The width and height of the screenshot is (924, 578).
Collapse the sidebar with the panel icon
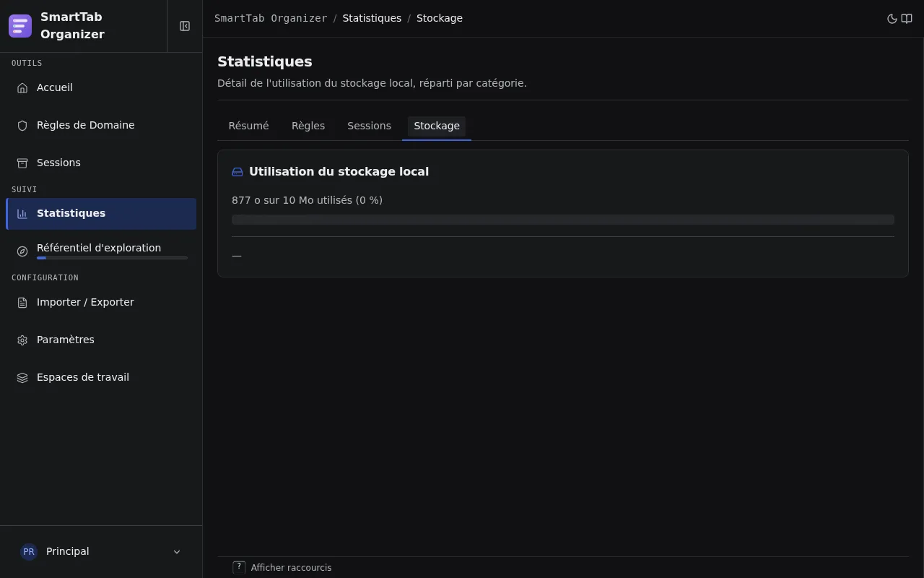[x=185, y=26]
